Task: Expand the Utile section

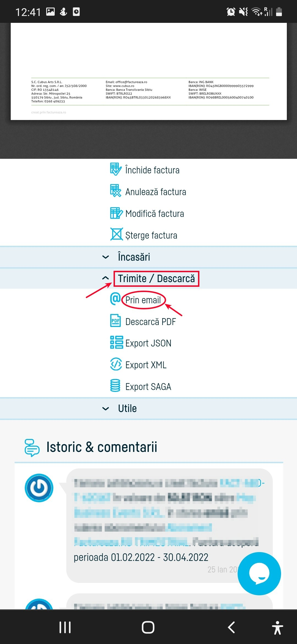Action: tap(127, 408)
